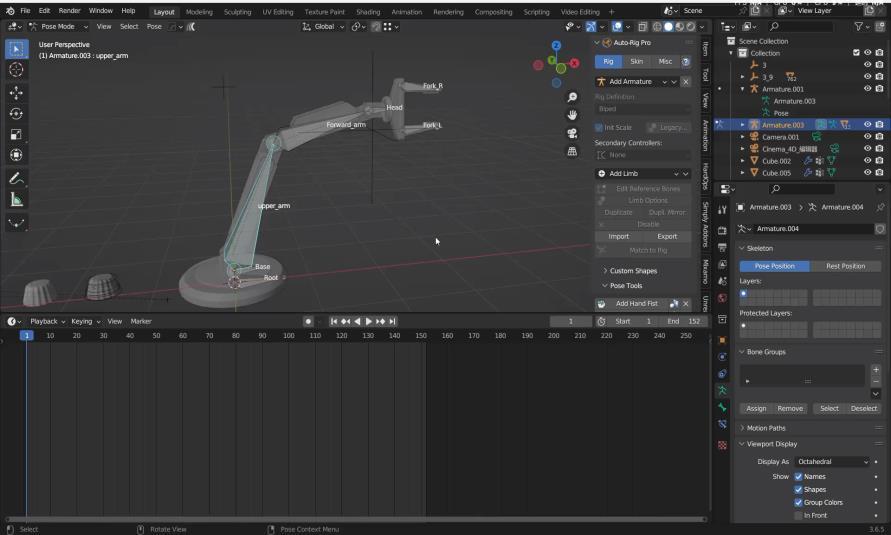Image resolution: width=891 pixels, height=535 pixels.
Task: Select the Scale tool in the viewport toolbar
Action: (x=16, y=134)
